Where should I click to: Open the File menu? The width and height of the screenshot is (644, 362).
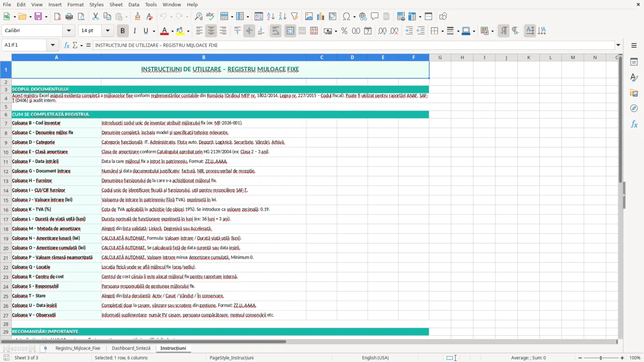tap(6, 4)
